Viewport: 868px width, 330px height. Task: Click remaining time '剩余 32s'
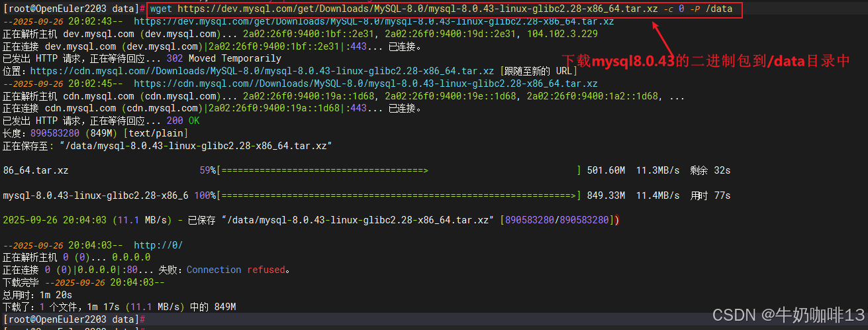click(x=710, y=170)
